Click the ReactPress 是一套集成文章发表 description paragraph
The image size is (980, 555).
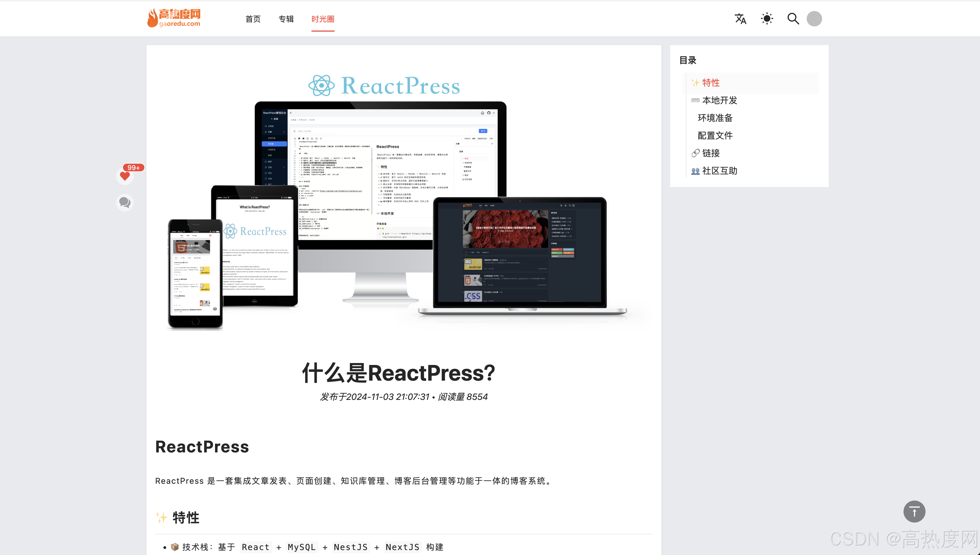pos(354,481)
